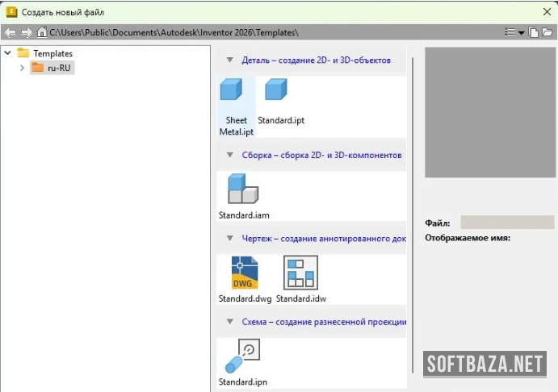Click the Файл name input field
The image size is (558, 392).
pos(506,223)
